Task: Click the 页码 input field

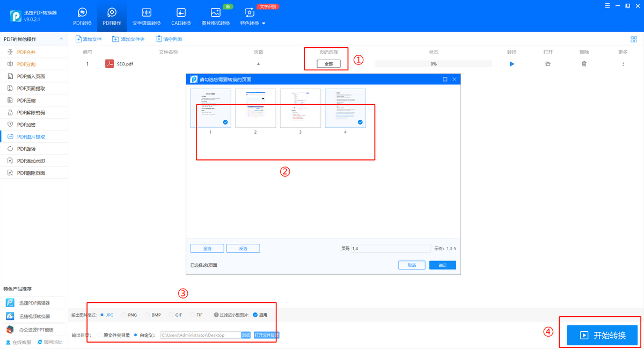Action: click(x=391, y=249)
